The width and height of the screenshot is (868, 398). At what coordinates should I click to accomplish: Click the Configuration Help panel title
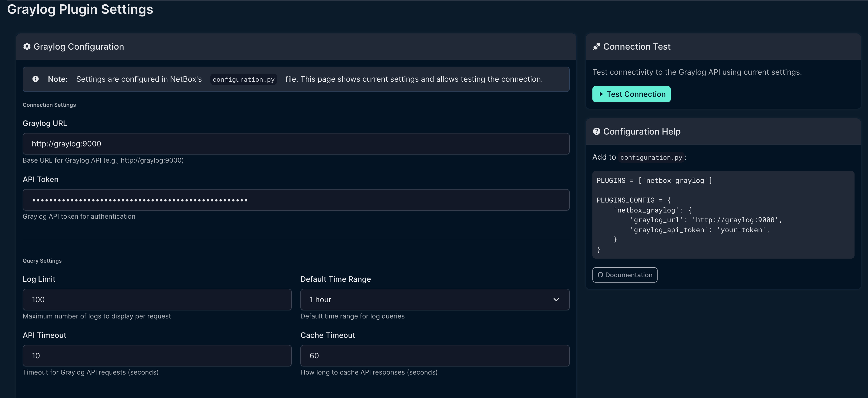point(642,132)
